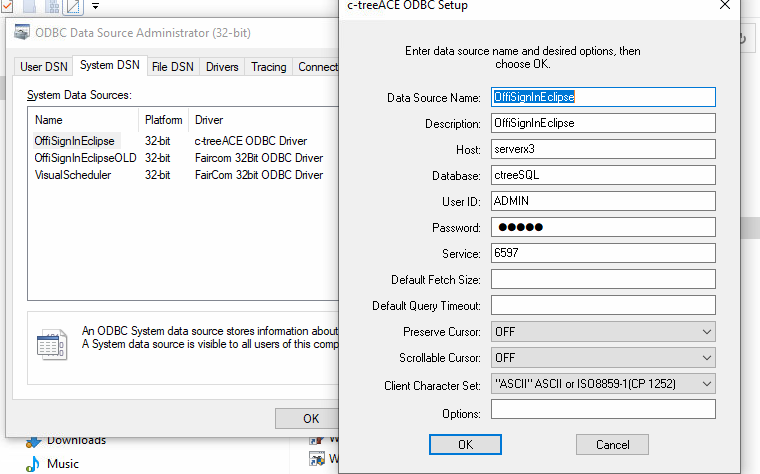Click the Service field containing 6597
Image resolution: width=760 pixels, height=474 pixels.
603,253
